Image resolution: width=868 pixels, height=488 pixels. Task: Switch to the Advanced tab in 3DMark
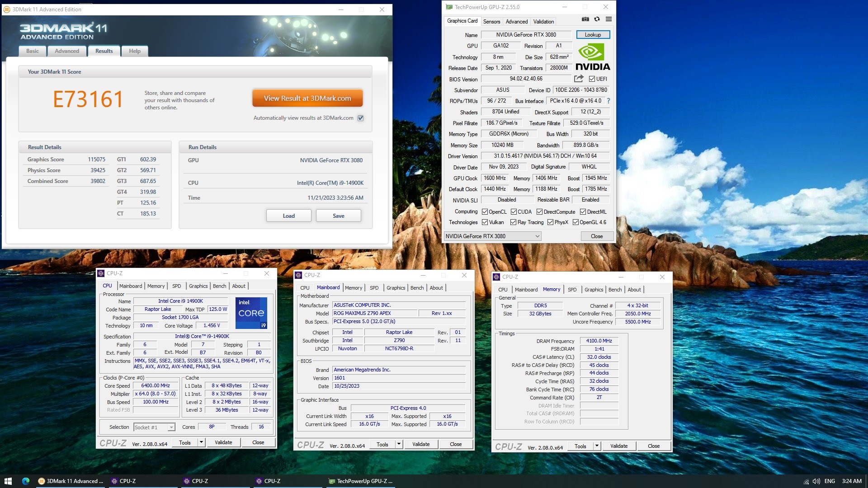coord(67,51)
